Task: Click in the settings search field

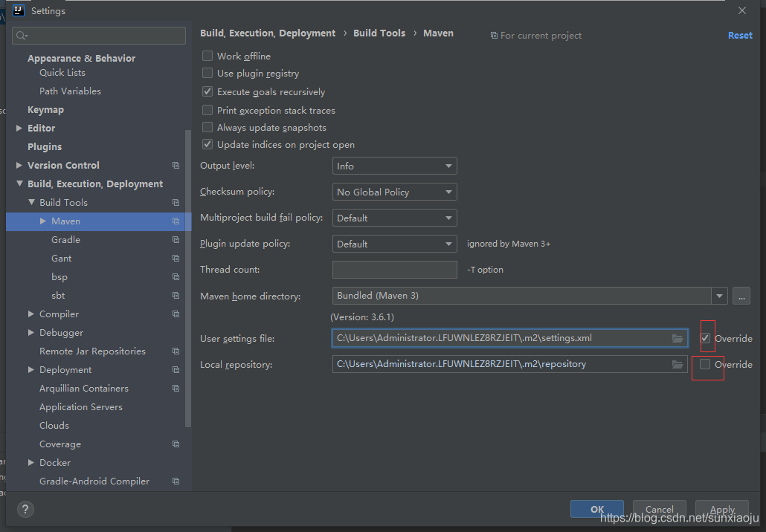Action: click(x=99, y=36)
